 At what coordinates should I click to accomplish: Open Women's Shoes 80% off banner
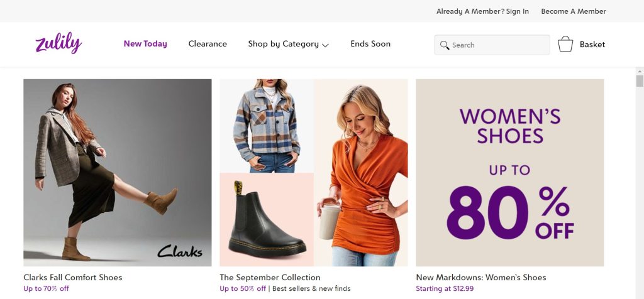point(509,172)
